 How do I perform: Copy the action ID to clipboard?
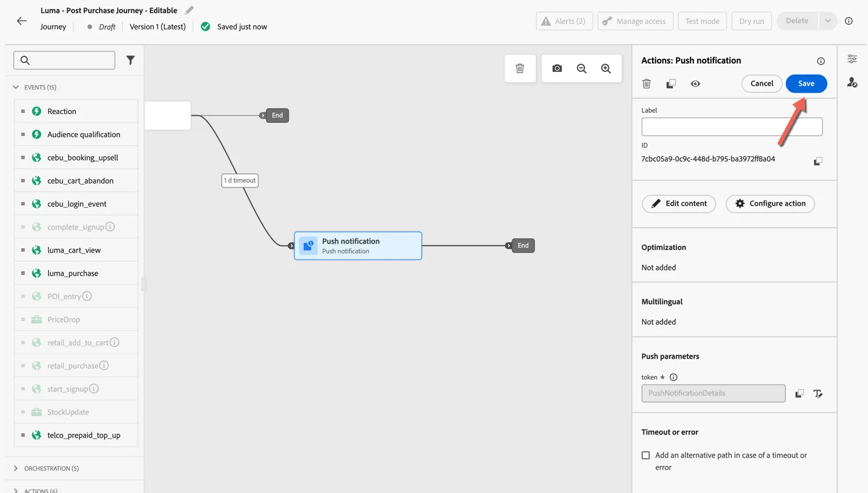(818, 160)
